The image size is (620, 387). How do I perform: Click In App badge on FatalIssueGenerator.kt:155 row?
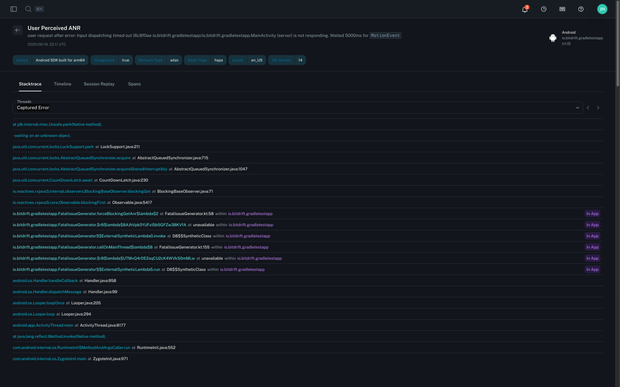592,247
